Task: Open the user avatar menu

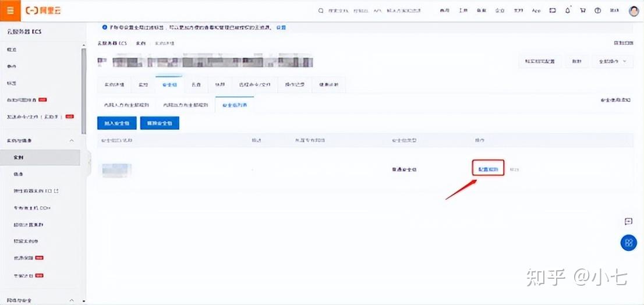Action: [634, 10]
